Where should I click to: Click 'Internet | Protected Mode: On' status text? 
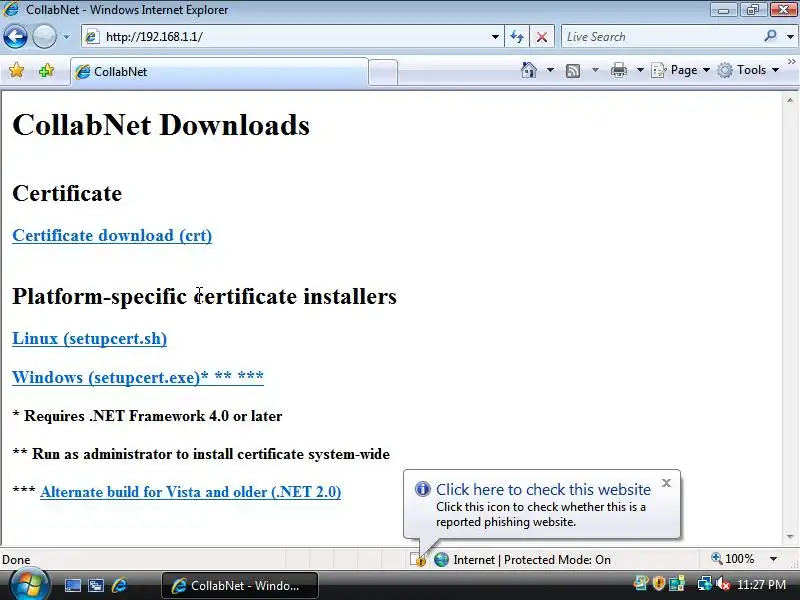(532, 560)
